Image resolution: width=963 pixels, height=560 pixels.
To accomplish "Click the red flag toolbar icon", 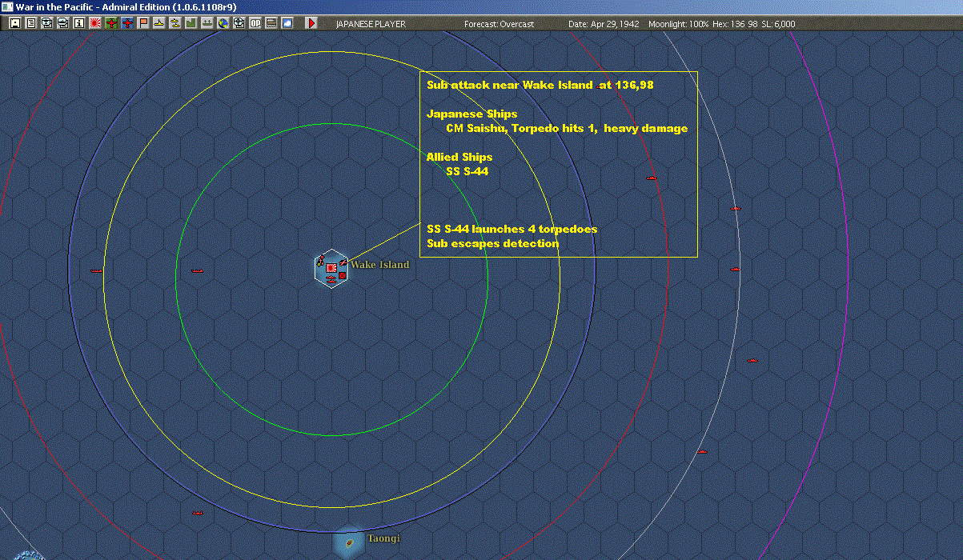I will pyautogui.click(x=143, y=24).
